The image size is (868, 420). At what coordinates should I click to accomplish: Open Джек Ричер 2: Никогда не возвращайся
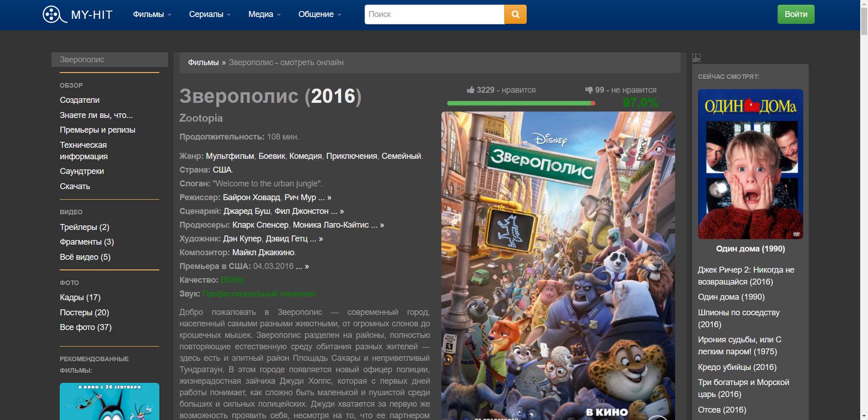(746, 276)
